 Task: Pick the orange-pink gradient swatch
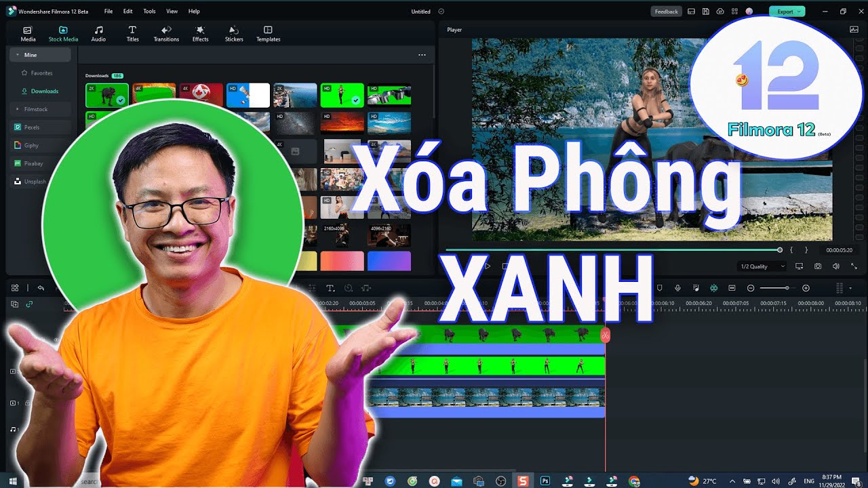coord(342,261)
